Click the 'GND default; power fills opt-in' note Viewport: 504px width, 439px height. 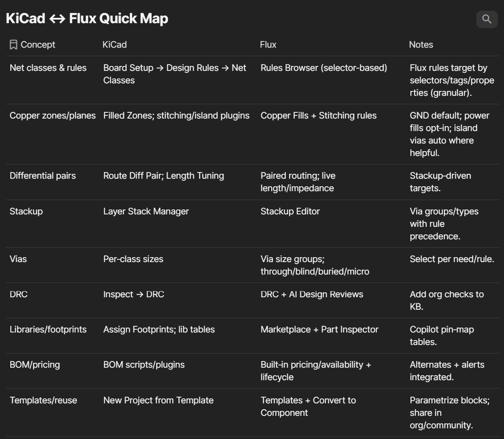449,134
